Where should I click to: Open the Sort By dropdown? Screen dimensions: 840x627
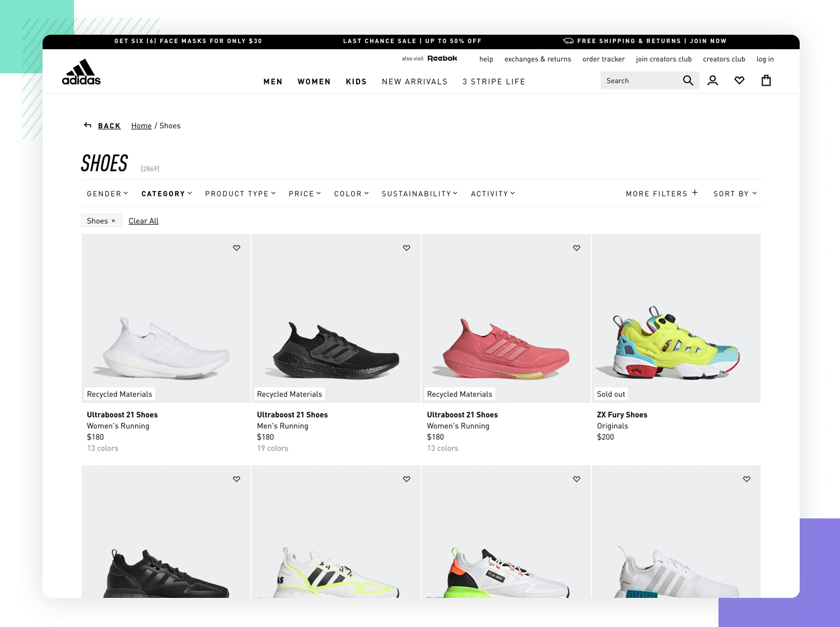735,194
